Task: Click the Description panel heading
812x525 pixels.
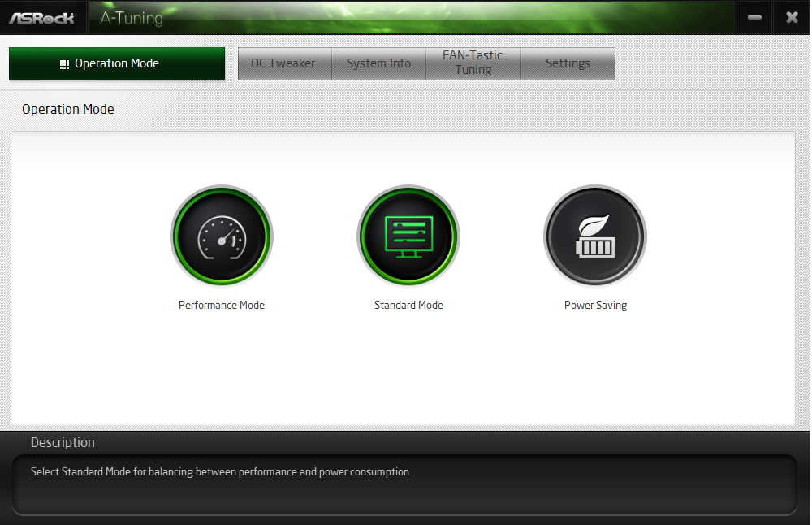Action: point(63,442)
